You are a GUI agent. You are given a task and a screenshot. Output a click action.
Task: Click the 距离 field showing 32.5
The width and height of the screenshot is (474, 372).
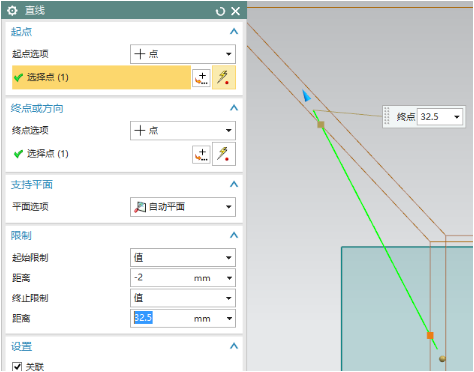183,318
